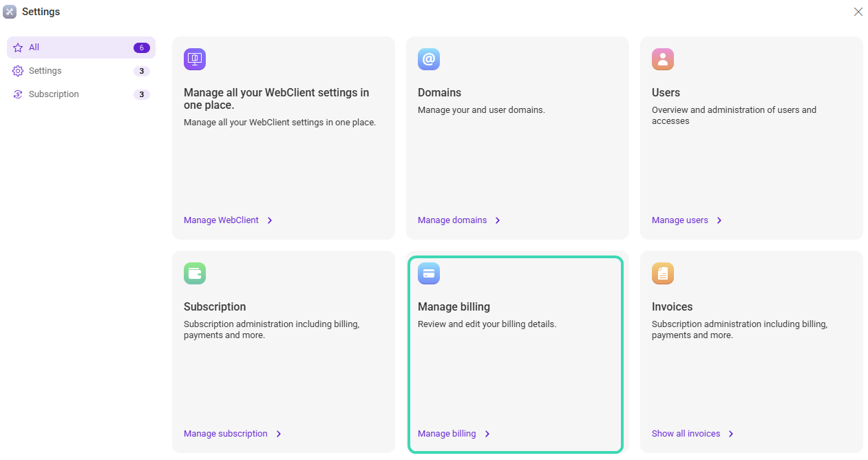Click the chevron beside Manage subscription
Image resolution: width=868 pixels, height=460 pixels.
tap(279, 434)
